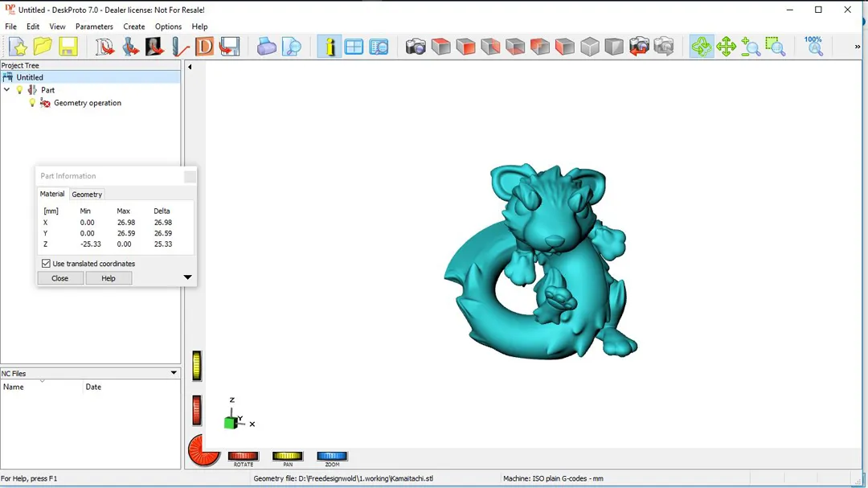Open a project using the yellow folder icon
Screen dimensions: 868x488
[43, 47]
